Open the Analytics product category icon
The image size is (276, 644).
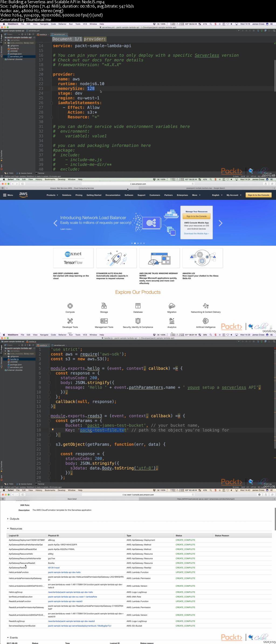(172, 321)
